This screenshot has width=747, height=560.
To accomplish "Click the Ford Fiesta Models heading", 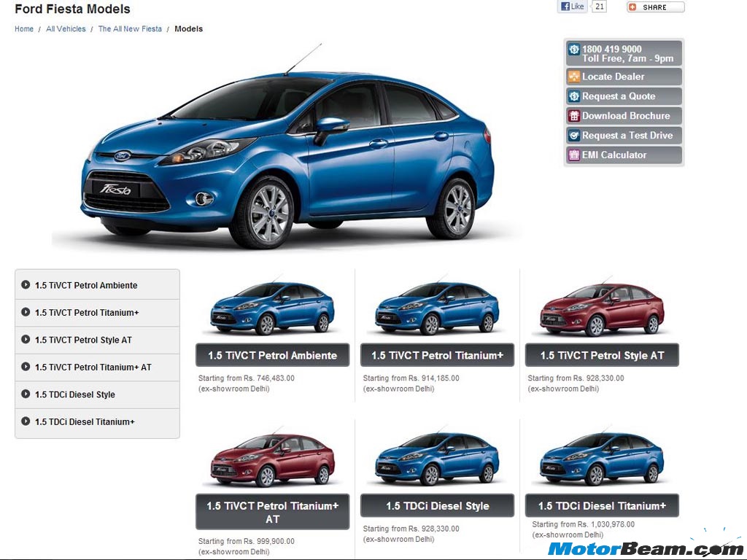I will pyautogui.click(x=72, y=9).
